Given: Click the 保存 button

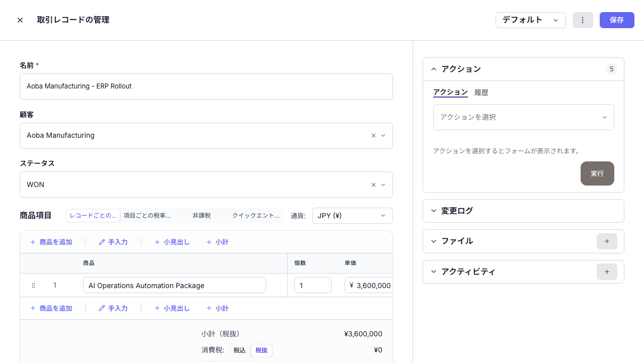Looking at the screenshot, I should click(x=617, y=20).
